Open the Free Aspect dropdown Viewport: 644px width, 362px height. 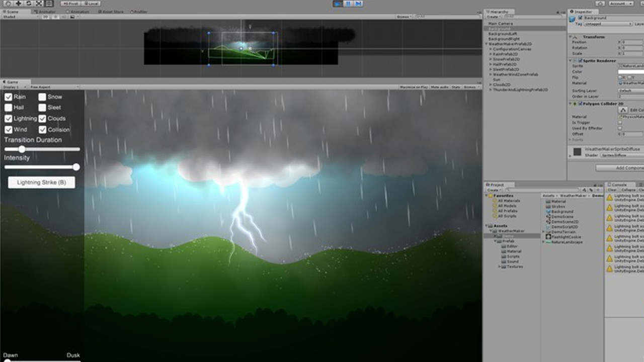point(54,87)
